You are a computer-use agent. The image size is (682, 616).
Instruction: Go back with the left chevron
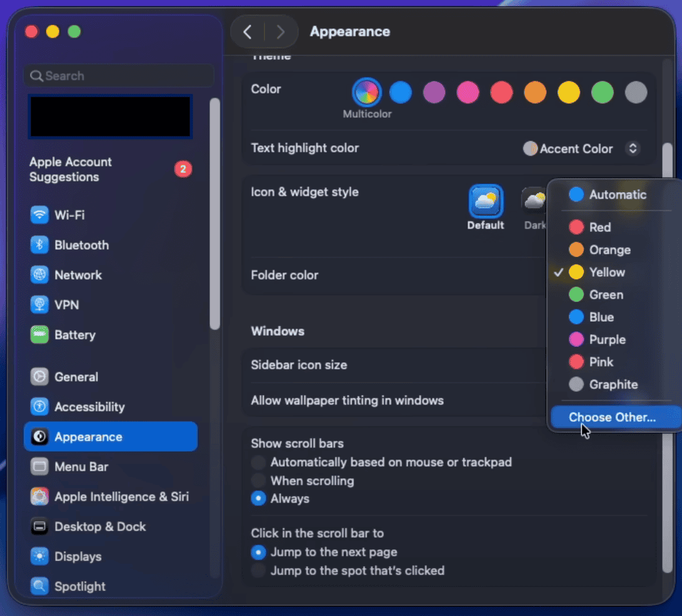(247, 32)
